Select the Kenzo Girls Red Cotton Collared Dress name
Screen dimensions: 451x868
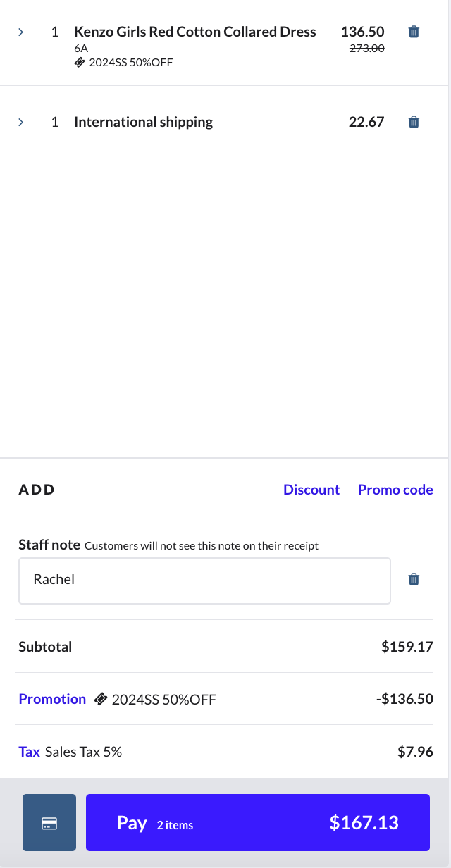point(195,32)
